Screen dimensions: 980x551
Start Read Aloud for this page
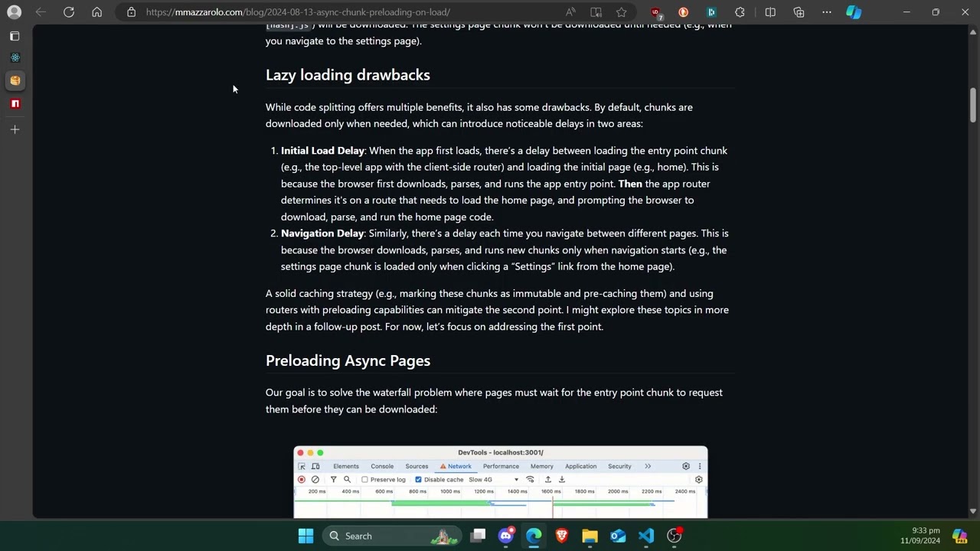[x=570, y=12]
